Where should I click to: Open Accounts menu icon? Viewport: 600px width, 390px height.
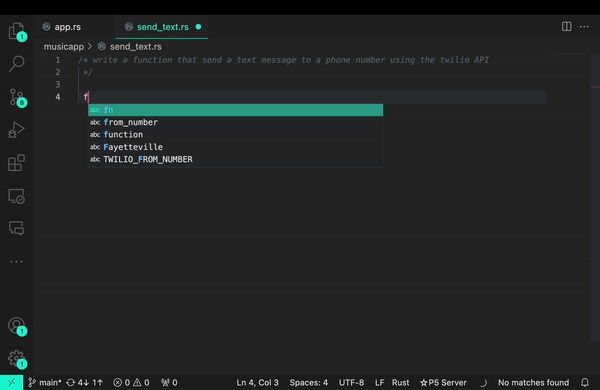[x=16, y=326]
